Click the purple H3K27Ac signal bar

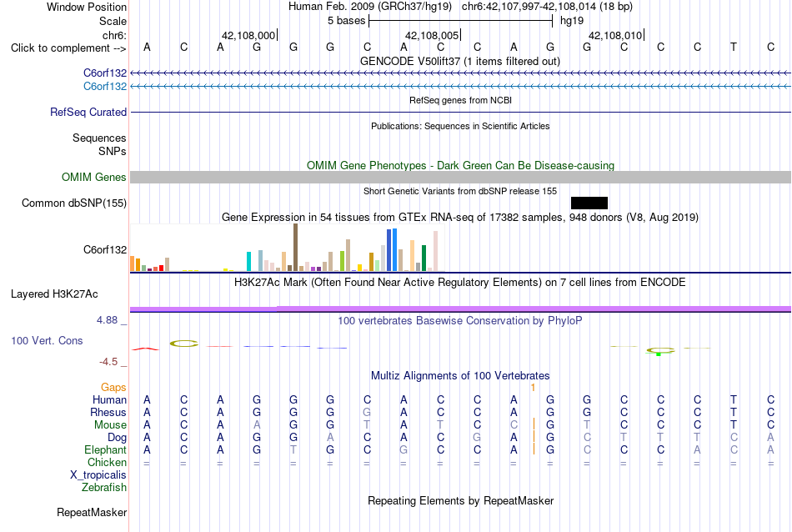[461, 309]
